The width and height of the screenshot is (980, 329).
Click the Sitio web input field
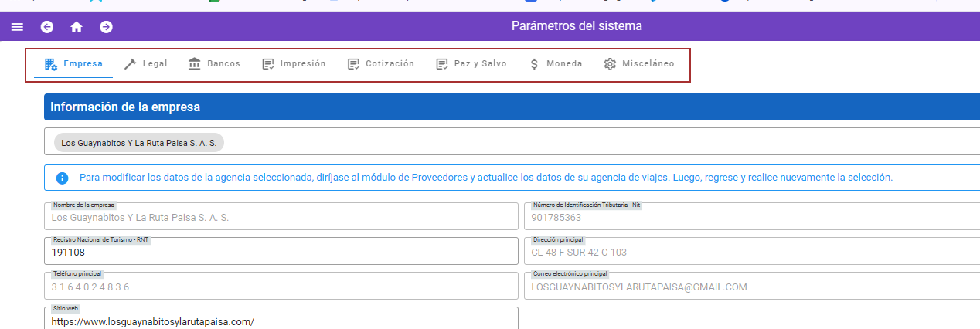click(x=281, y=321)
